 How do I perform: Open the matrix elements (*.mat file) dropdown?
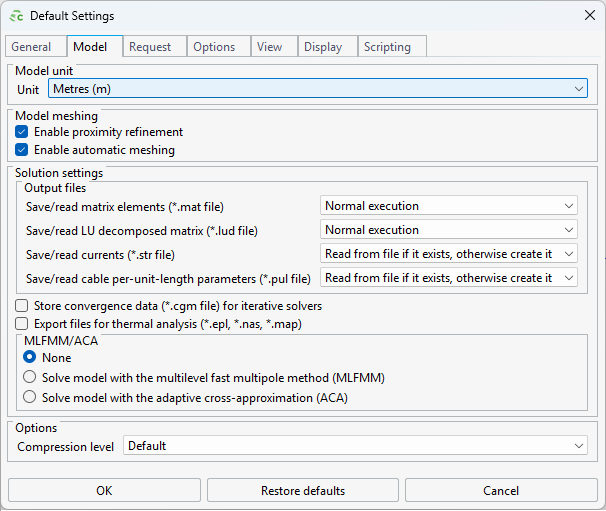(x=449, y=206)
